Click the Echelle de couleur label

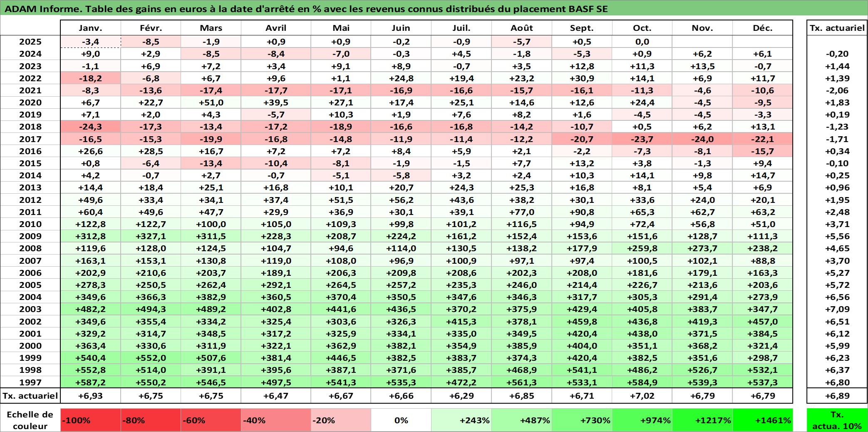point(30,420)
